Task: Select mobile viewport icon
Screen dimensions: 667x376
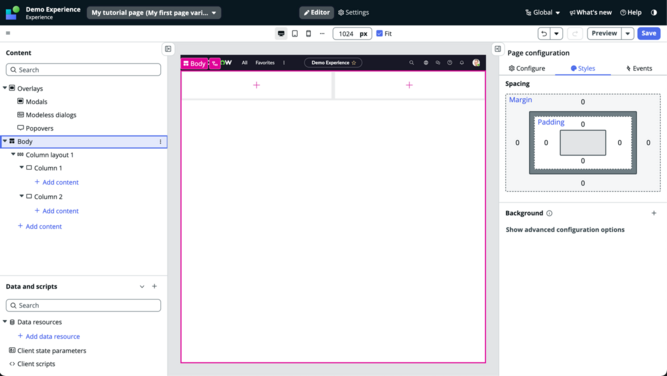Action: pos(308,34)
